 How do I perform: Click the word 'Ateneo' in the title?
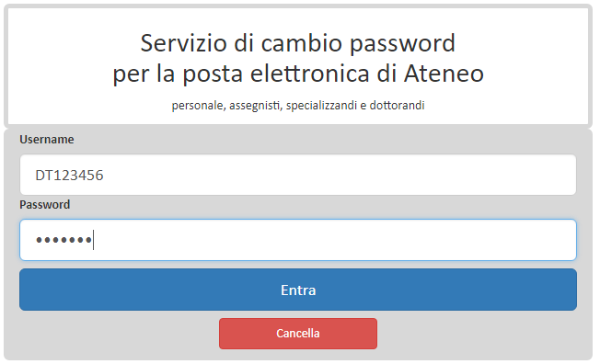(444, 74)
